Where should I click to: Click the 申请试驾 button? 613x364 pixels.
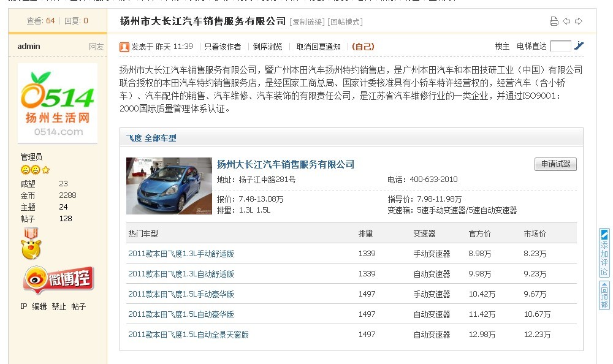[x=555, y=164]
